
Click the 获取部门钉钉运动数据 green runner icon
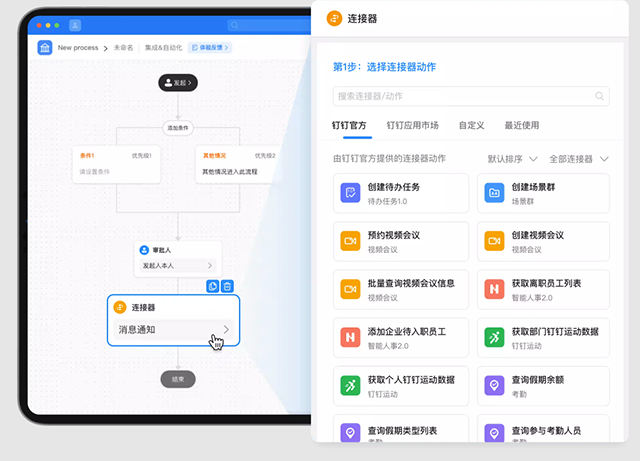[x=494, y=337]
